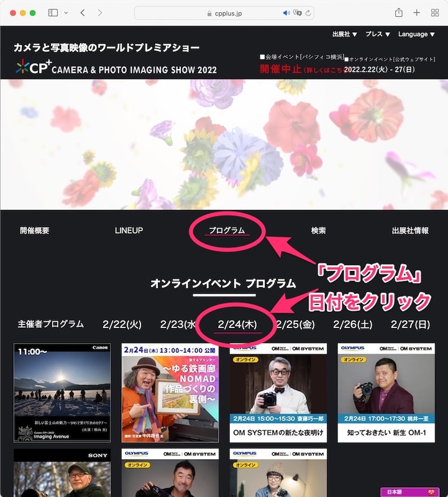Open the page translate icon

pos(298,13)
